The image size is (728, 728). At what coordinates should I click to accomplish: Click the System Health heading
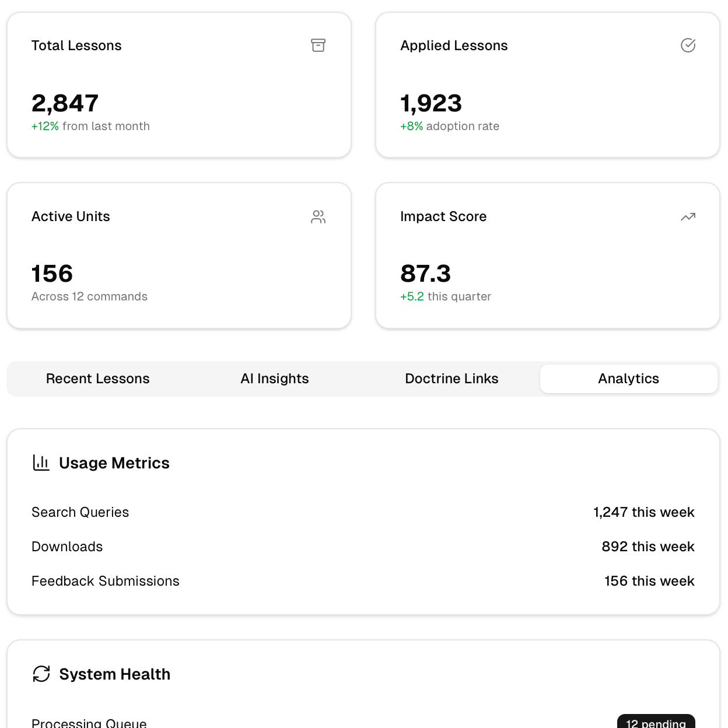(115, 674)
